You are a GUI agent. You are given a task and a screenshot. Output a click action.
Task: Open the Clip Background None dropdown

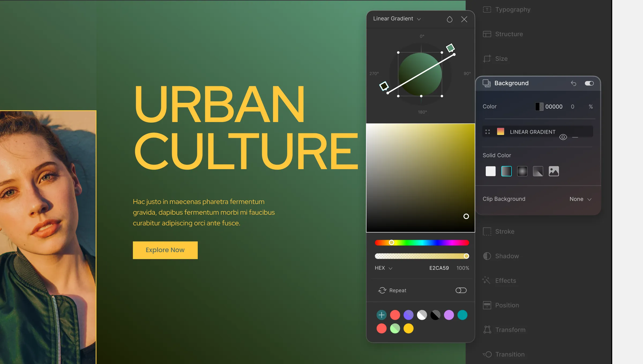[x=580, y=199]
